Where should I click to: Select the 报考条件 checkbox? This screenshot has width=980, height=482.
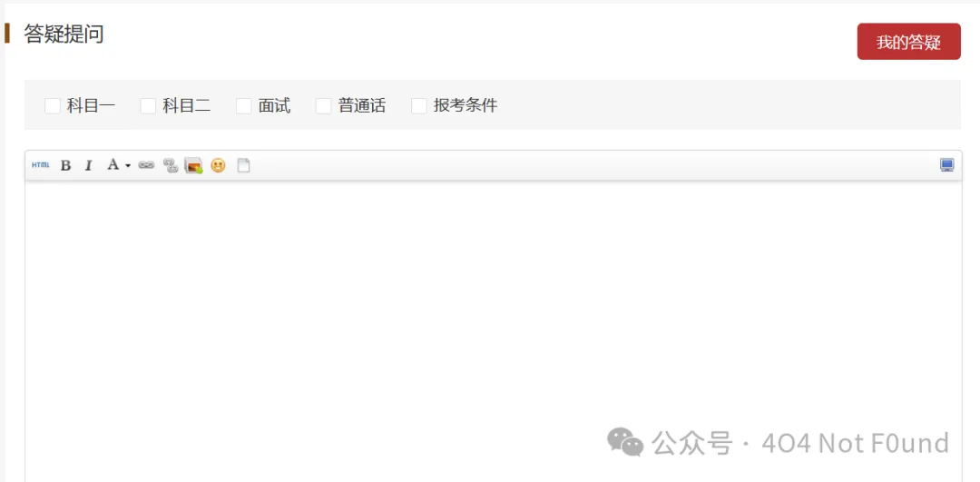(x=418, y=105)
